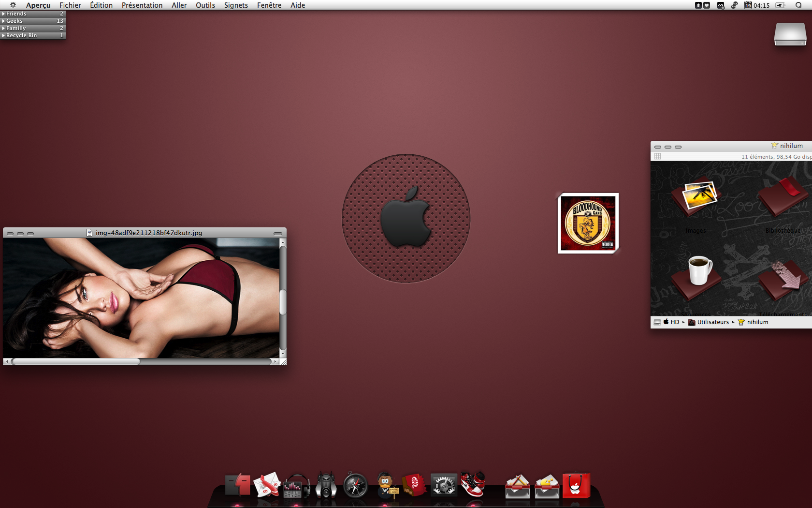
Task: Open the Images folder in nihilum window
Action: tap(696, 198)
